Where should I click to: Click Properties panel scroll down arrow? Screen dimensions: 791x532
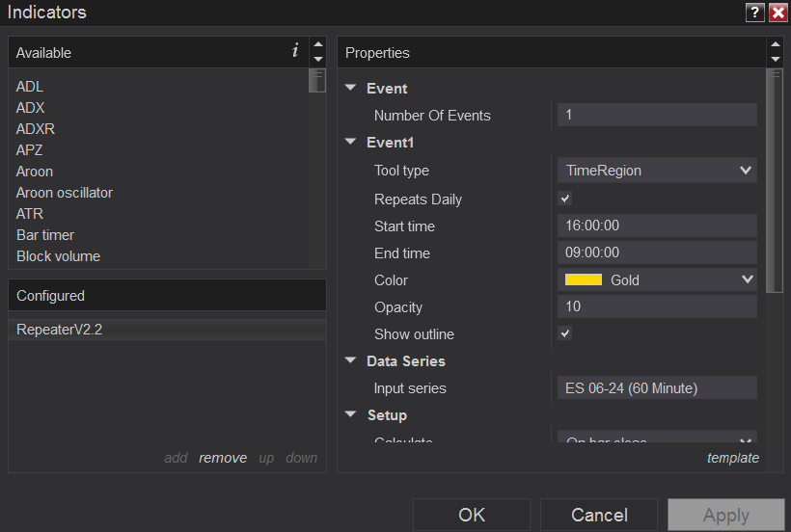tap(775, 60)
